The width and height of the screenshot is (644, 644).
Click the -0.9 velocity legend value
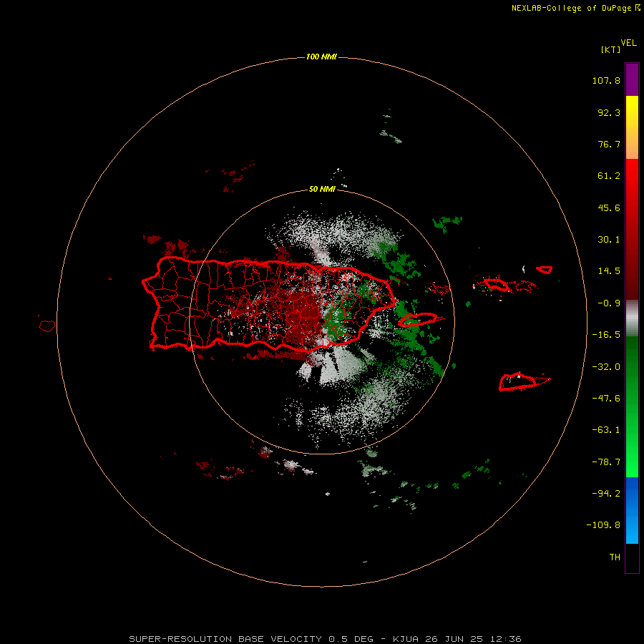click(609, 303)
